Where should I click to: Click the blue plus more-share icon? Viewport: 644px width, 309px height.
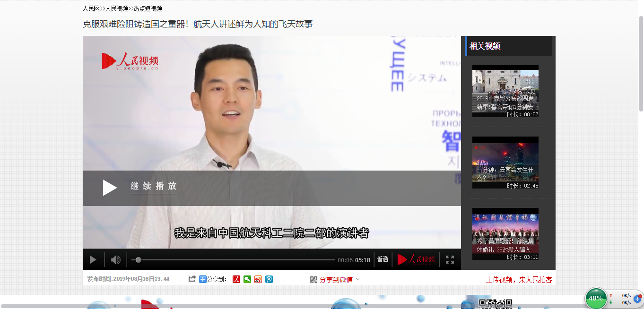coord(203,279)
